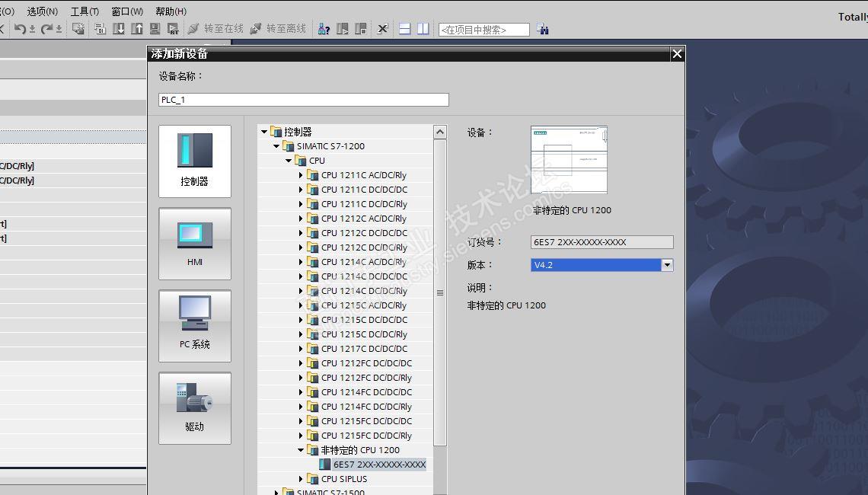Click CPU 1215FC DC/DC/Rly folder icon
The width and height of the screenshot is (868, 495).
tap(314, 435)
